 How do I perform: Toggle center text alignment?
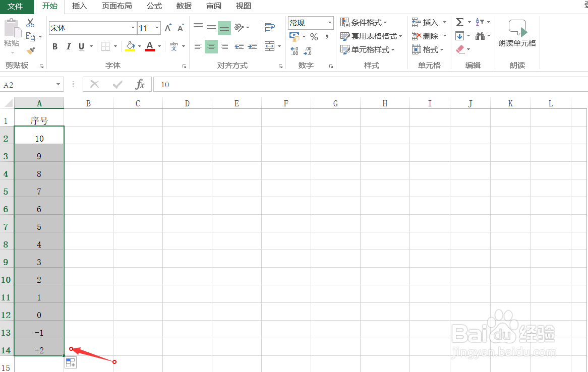pyautogui.click(x=211, y=46)
